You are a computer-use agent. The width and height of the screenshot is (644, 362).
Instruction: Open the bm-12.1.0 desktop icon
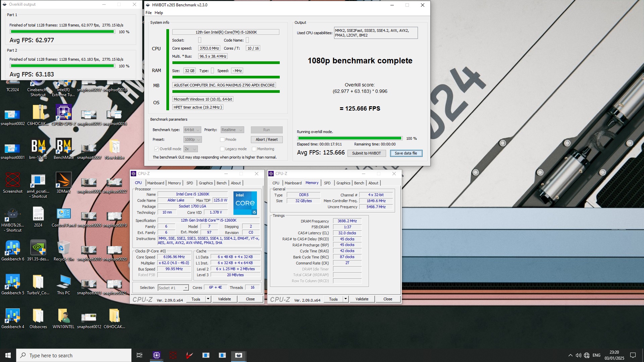coord(38,149)
